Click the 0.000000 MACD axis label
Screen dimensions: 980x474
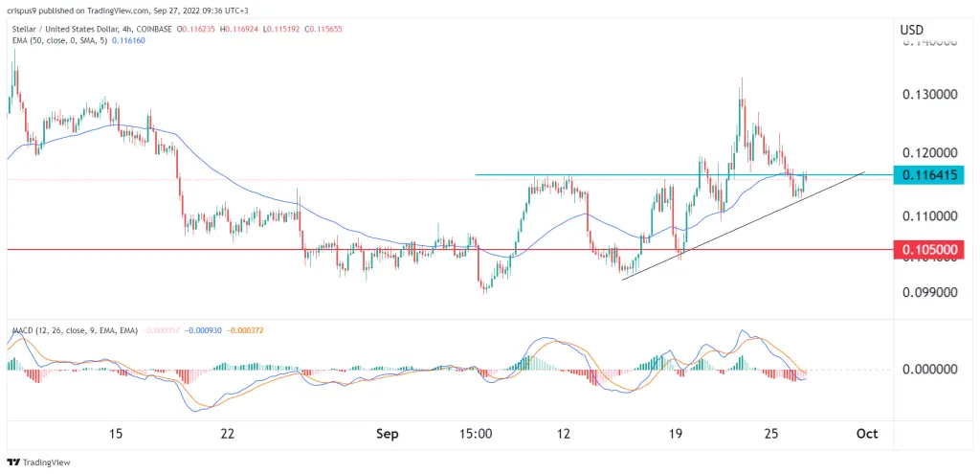932,369
